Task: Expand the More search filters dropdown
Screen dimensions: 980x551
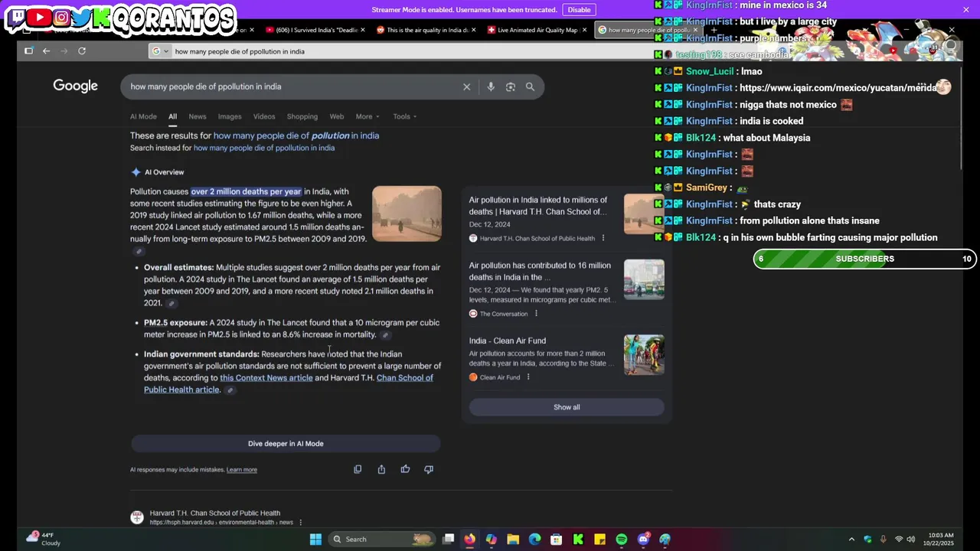Action: tap(367, 116)
